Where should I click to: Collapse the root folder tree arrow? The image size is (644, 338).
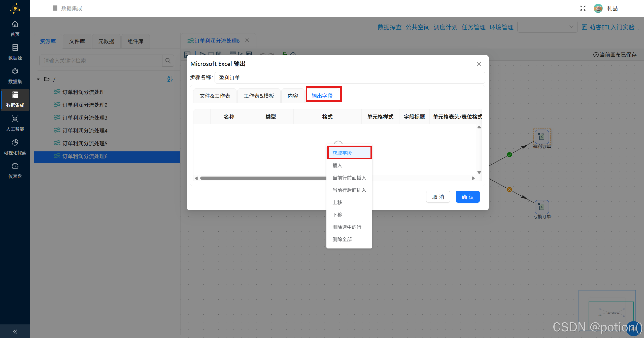(38, 79)
